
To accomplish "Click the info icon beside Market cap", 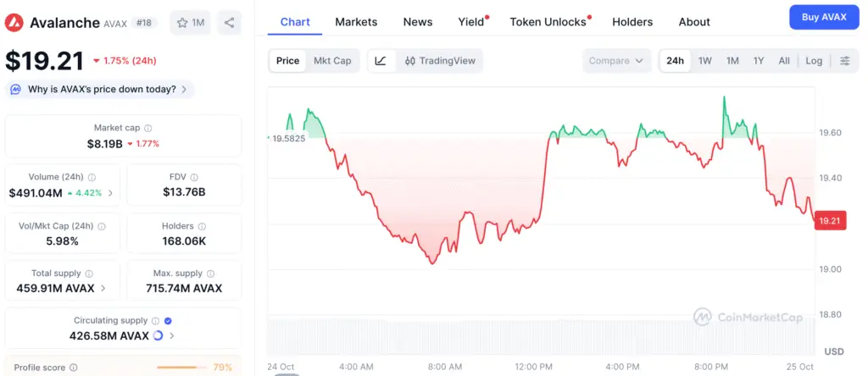I will (147, 128).
